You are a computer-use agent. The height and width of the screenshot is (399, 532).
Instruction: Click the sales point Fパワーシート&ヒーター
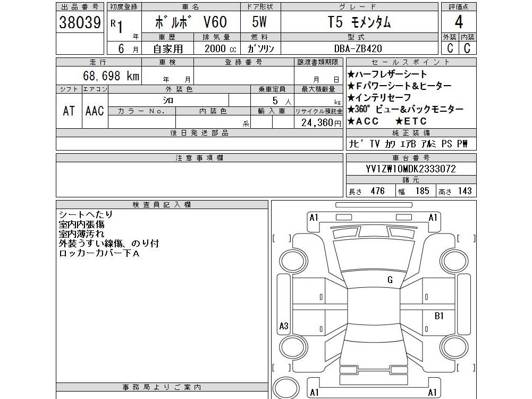click(399, 86)
